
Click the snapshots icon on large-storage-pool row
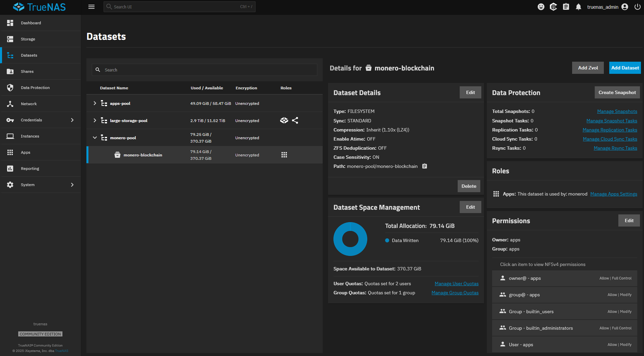[x=284, y=120]
